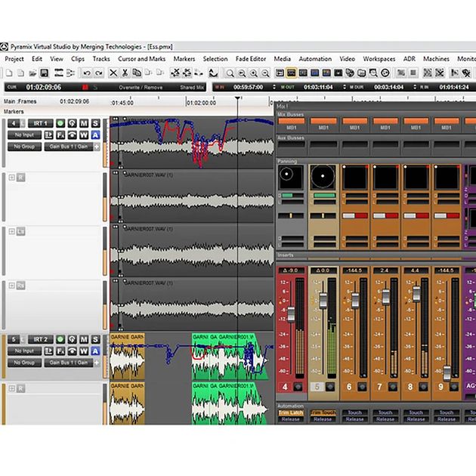
Task: Open the Automation menu
Action: point(315,59)
